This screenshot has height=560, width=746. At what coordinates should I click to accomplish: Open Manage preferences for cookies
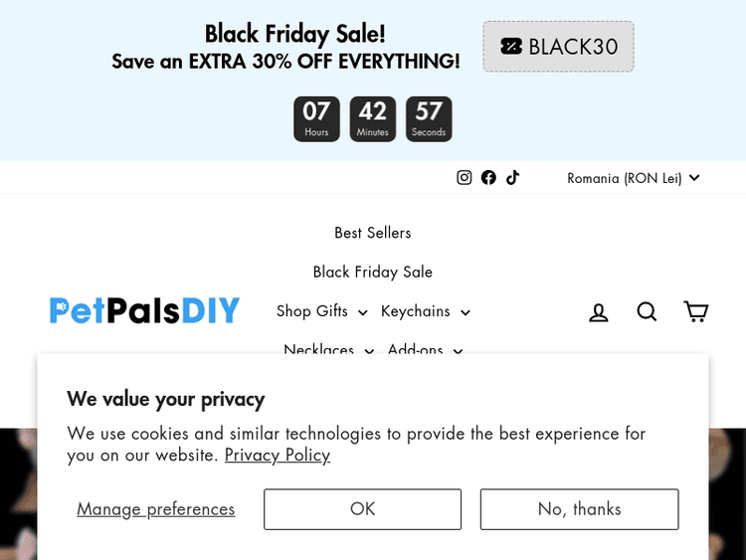pyautogui.click(x=156, y=509)
